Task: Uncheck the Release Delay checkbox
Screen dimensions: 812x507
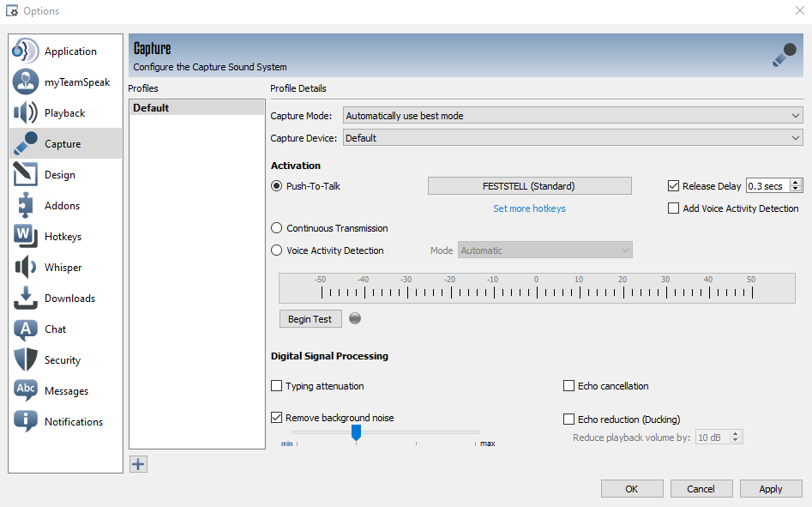Action: pos(673,186)
